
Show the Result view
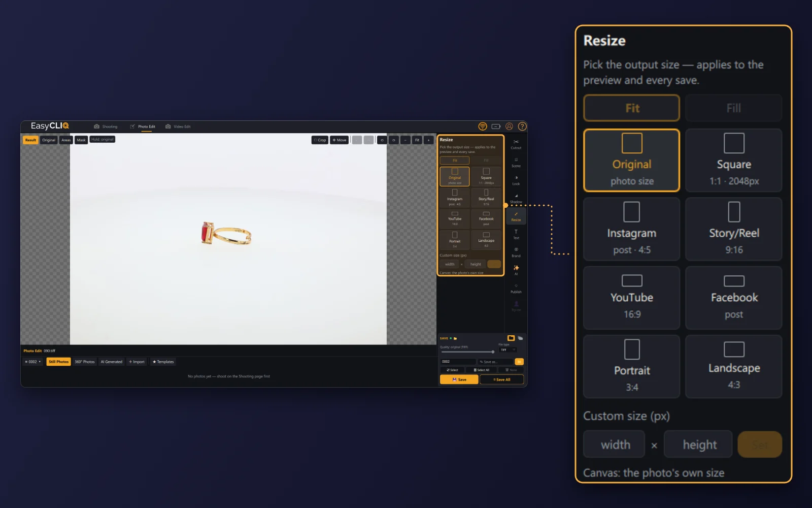[30, 140]
